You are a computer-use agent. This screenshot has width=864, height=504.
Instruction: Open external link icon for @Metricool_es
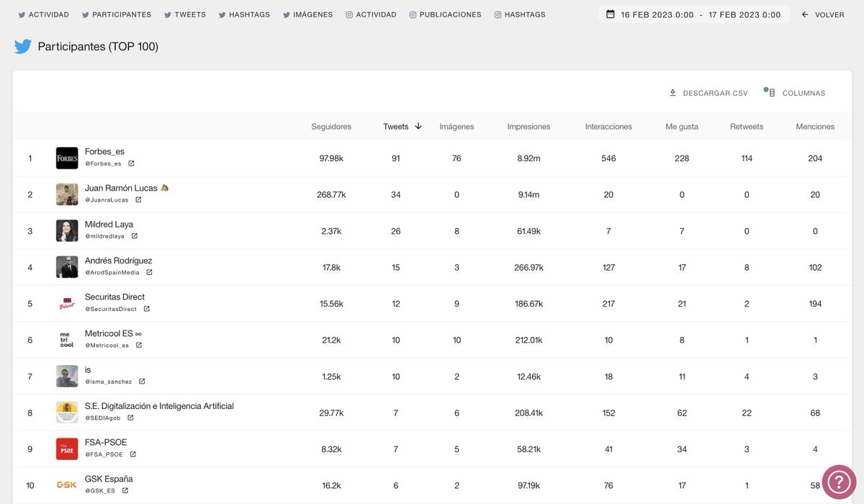click(139, 345)
